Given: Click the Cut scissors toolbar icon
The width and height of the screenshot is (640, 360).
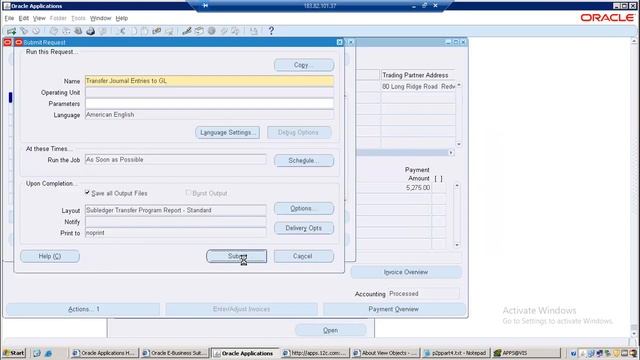Looking at the screenshot, I should click(x=121, y=31).
